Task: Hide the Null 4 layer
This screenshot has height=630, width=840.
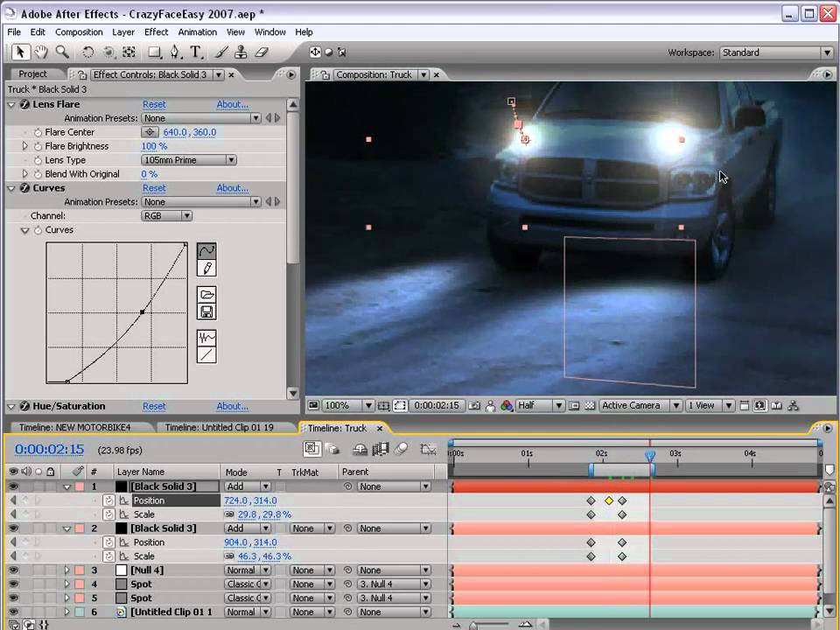Action: 12,570
